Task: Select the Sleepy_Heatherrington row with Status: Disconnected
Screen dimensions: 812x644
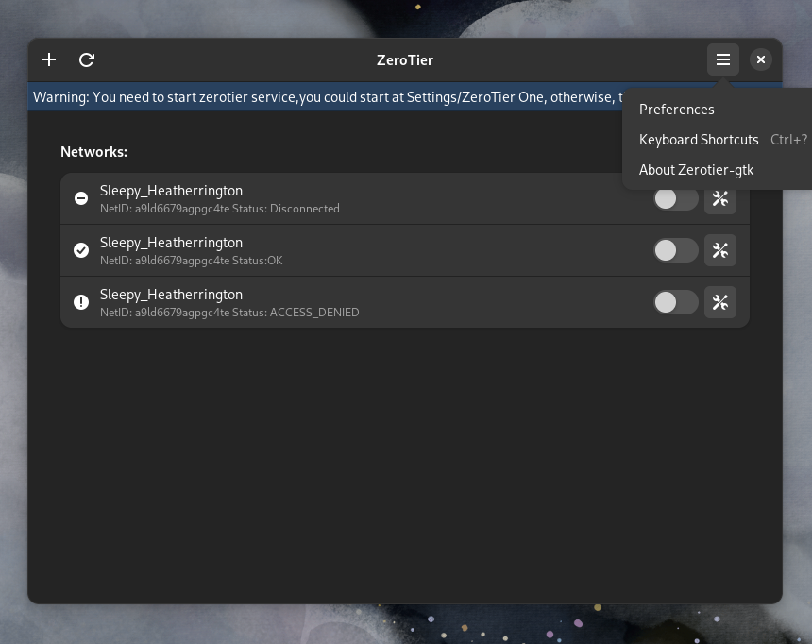Action: tap(405, 199)
